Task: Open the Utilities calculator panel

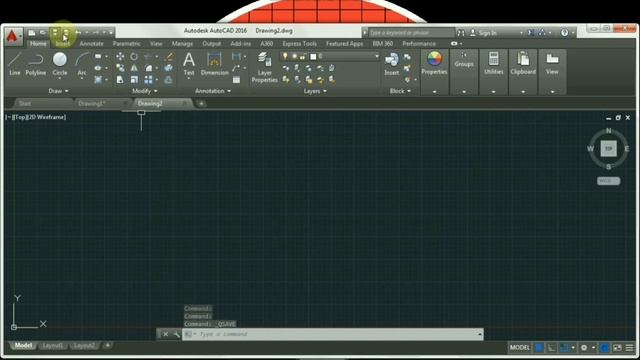Action: coord(493,63)
